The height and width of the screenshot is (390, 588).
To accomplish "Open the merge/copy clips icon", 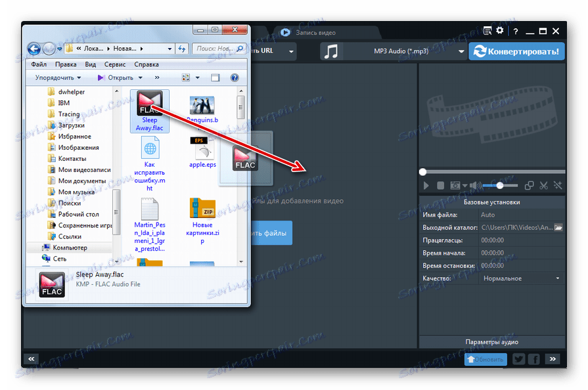I will tap(529, 185).
